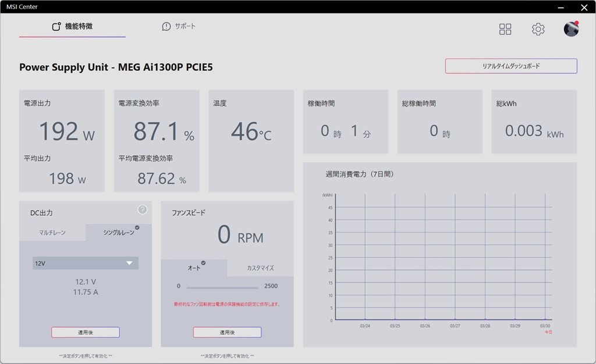Click the user profile avatar
Viewport: 596px width, 364px height.
pos(571,29)
